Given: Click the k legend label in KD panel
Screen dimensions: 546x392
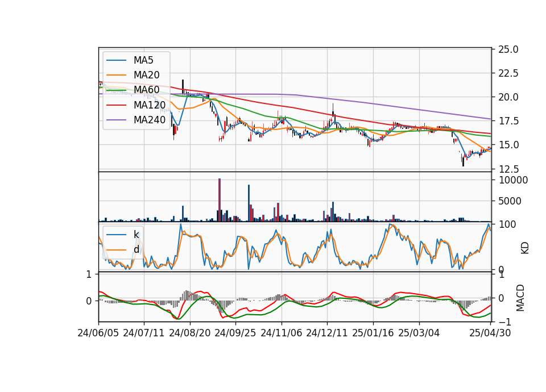Looking at the screenshot, I should pyautogui.click(x=136, y=235).
